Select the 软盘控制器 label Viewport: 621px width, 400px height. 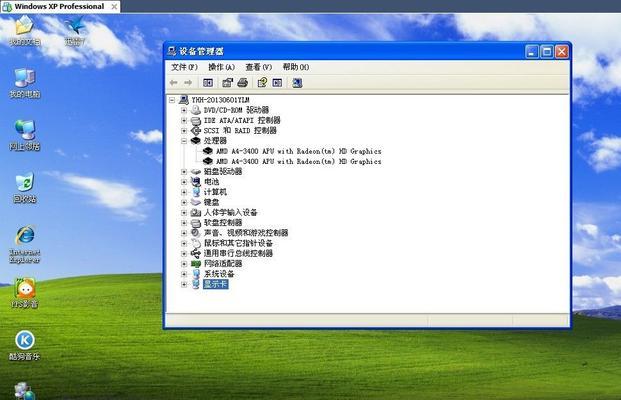coord(223,223)
